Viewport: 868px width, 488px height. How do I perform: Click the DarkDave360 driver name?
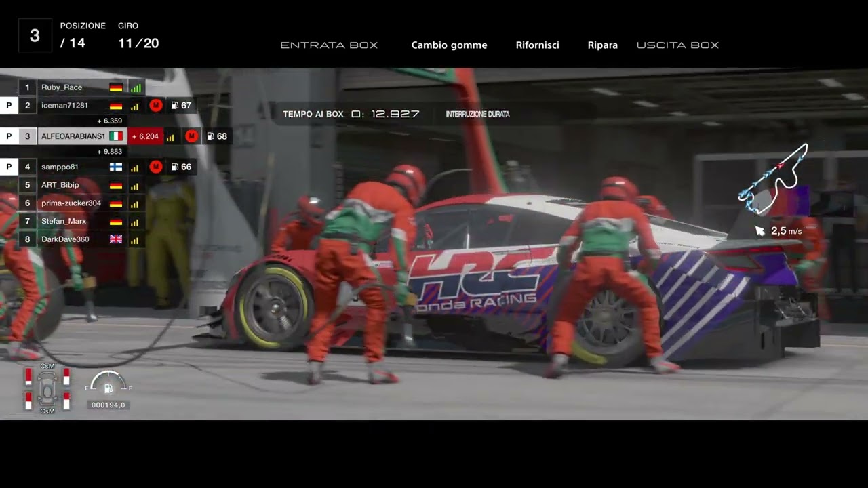(65, 239)
